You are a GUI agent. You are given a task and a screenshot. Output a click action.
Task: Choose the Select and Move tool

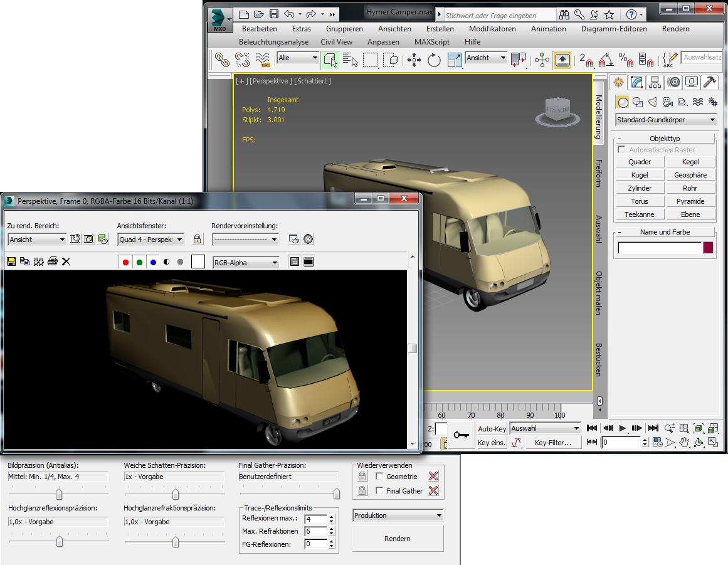click(x=414, y=60)
